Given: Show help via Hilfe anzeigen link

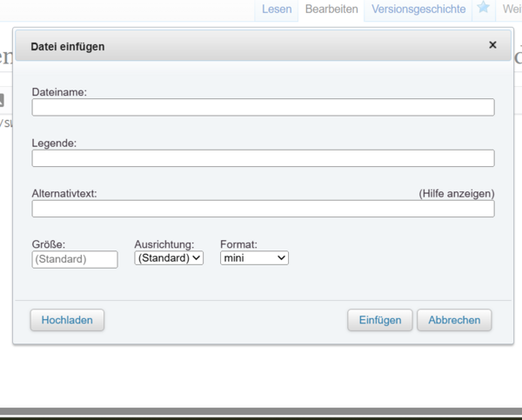Looking at the screenshot, I should (456, 193).
